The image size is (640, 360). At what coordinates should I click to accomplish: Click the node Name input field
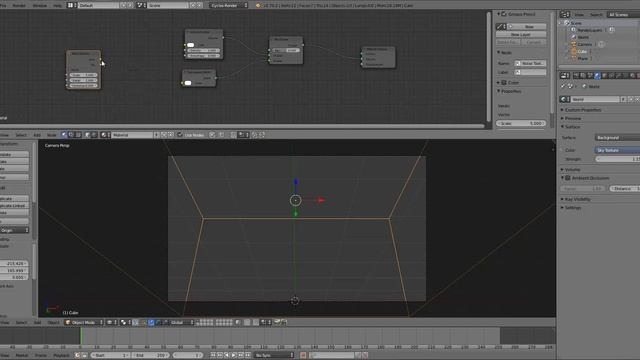530,63
